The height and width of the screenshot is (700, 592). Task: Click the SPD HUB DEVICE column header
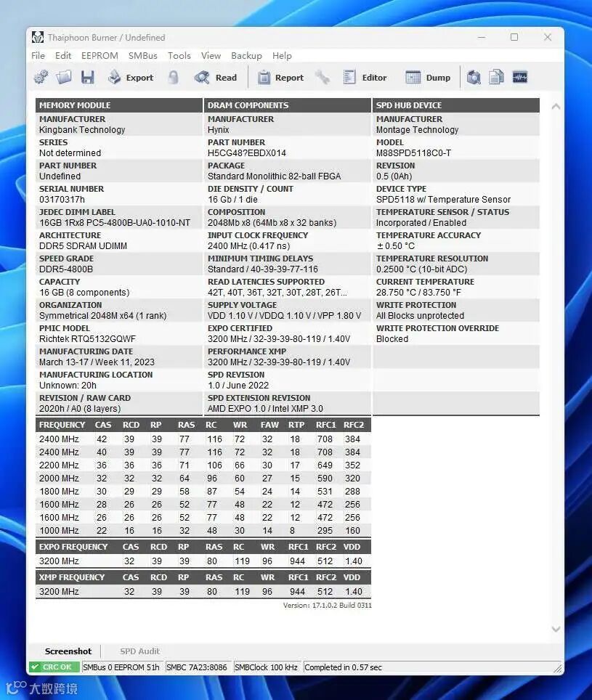(x=456, y=105)
